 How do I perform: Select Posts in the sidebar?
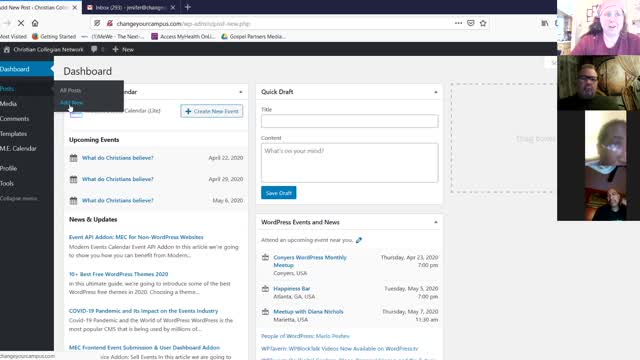(x=26, y=89)
